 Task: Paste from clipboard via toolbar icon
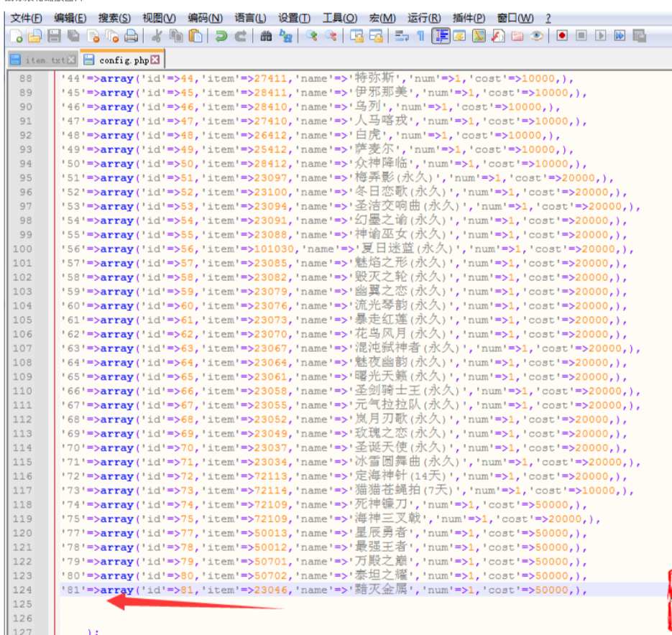(195, 36)
